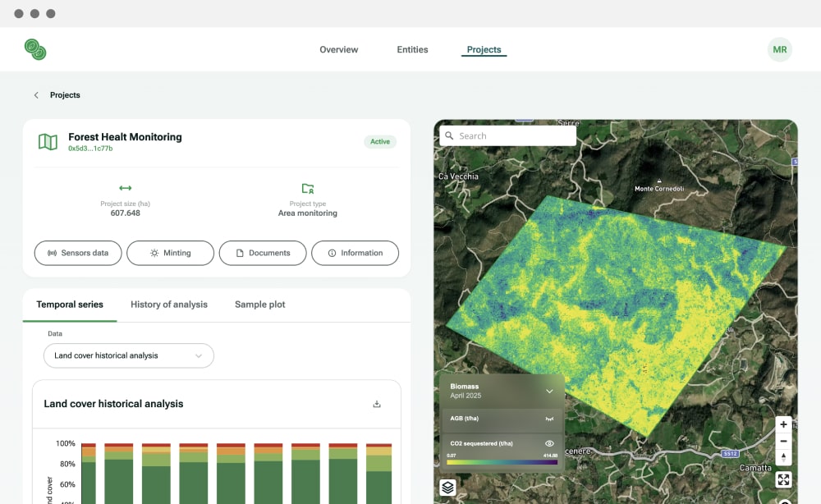Click the Minting button
Screen dimensions: 821x504
pos(170,253)
